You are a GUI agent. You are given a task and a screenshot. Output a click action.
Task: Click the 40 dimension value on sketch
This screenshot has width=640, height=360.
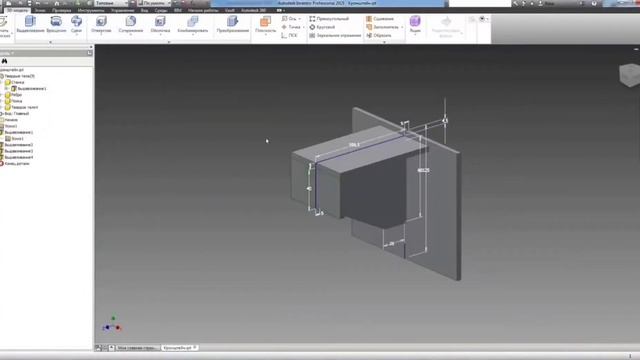(309, 189)
